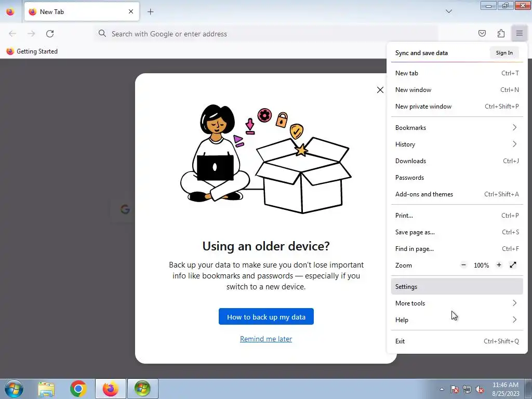Expand the History submenu
This screenshot has width=532, height=399.
(457, 144)
